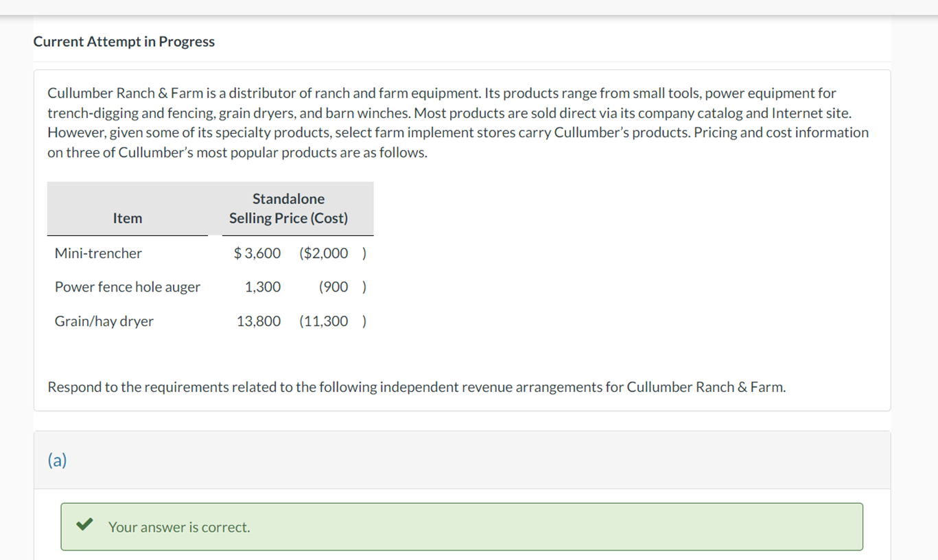The width and height of the screenshot is (938, 560).
Task: Click the ($2,000) cost value
Action: pyautogui.click(x=332, y=253)
